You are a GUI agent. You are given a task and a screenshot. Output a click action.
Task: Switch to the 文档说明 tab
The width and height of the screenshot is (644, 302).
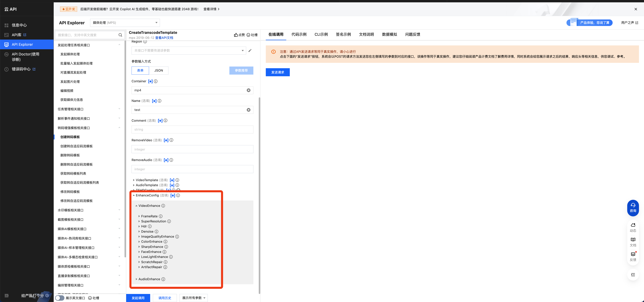coord(366,35)
